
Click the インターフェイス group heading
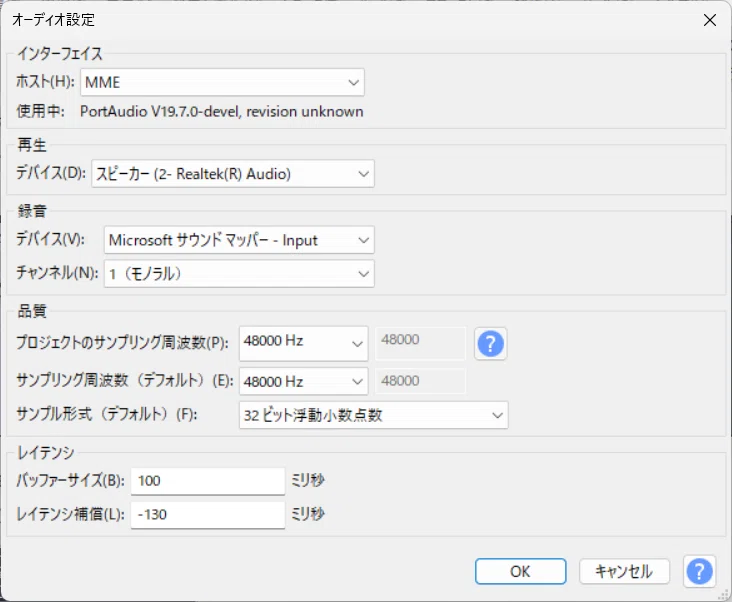click(60, 54)
